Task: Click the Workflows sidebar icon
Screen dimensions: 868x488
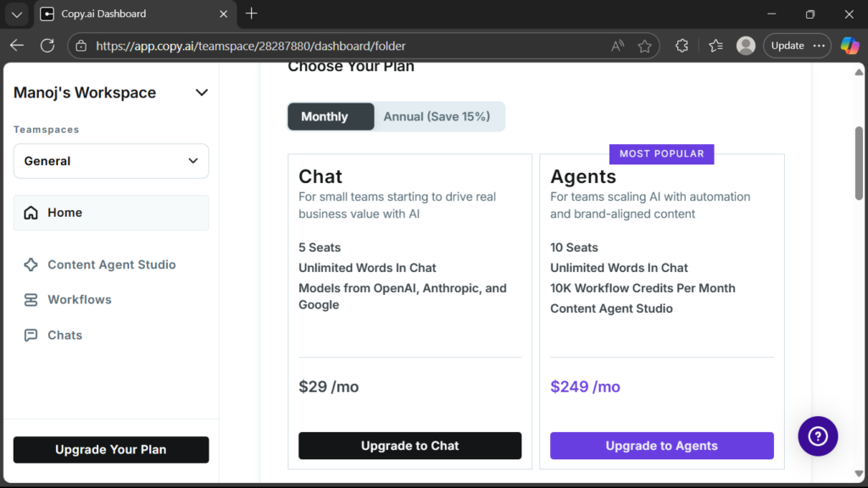Action: (31, 300)
